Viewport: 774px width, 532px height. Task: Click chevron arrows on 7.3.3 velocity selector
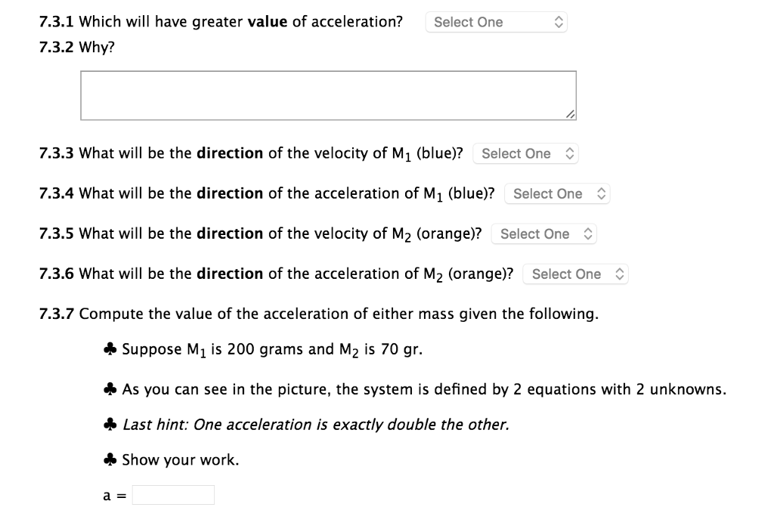point(570,153)
